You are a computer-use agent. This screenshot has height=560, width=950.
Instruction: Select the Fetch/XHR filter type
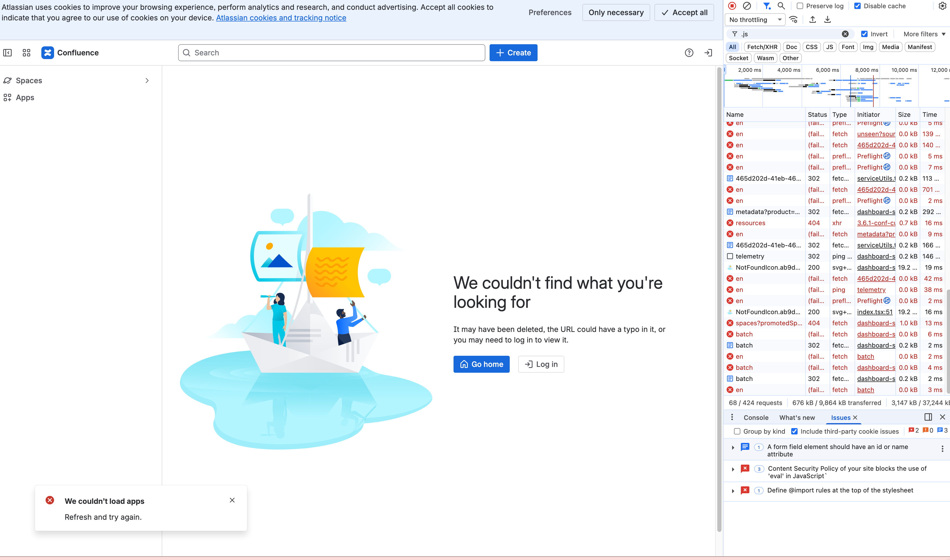pos(762,47)
